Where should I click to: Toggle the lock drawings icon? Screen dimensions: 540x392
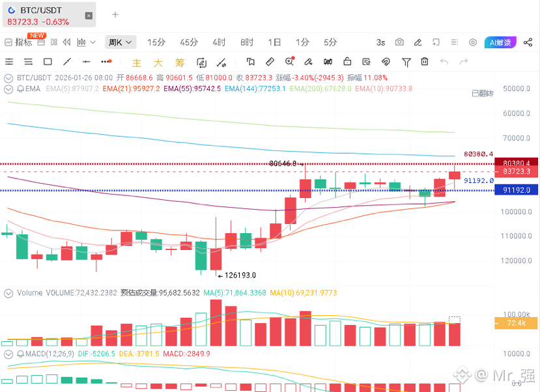pos(347,62)
